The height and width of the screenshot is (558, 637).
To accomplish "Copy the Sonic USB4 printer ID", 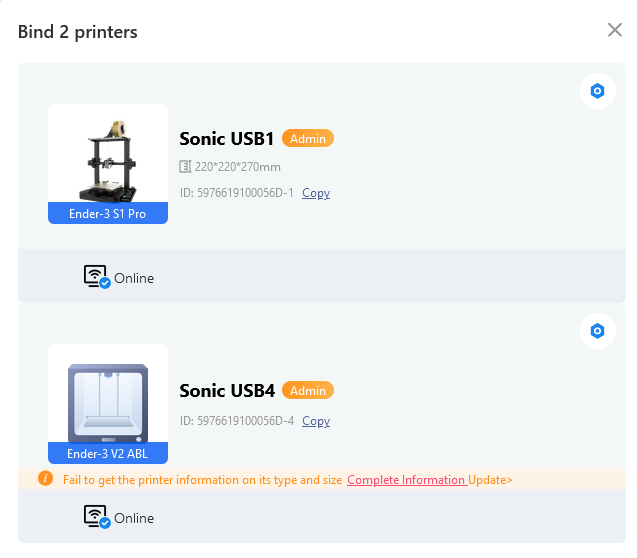I will click(316, 421).
